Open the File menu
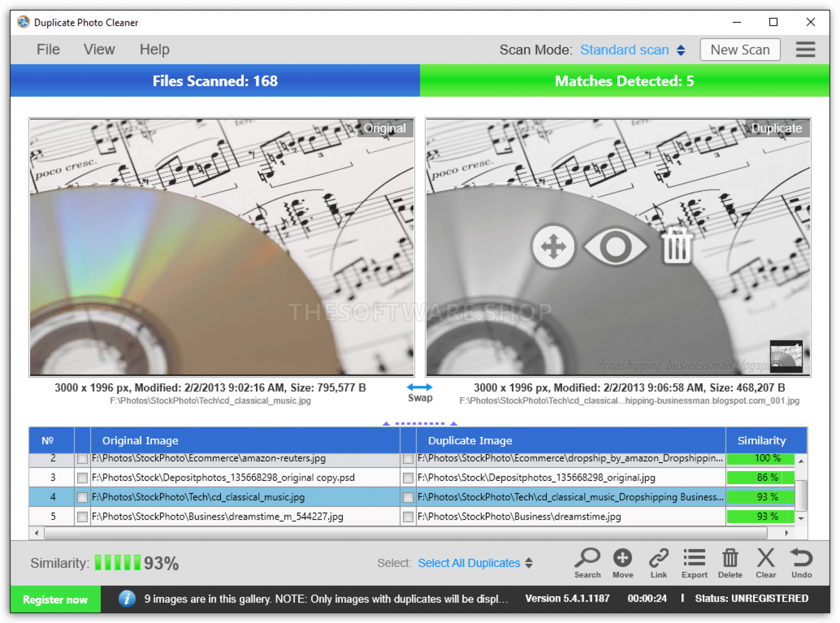Viewport: 840px width, 623px height. (x=48, y=49)
